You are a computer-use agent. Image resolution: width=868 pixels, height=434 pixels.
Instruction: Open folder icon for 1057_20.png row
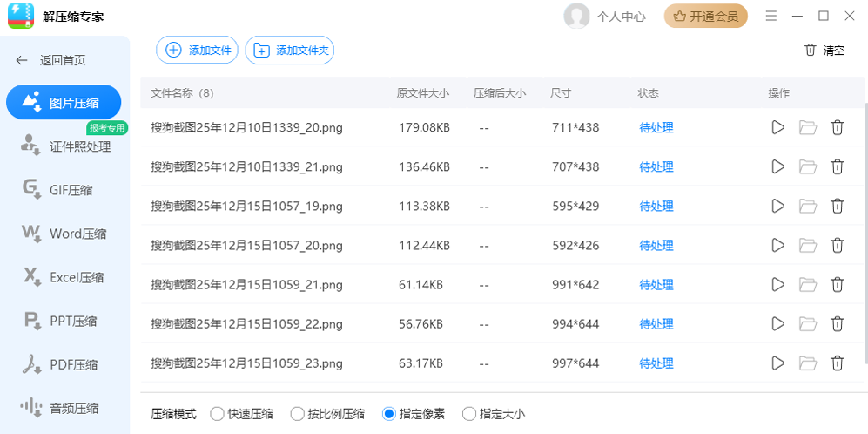coord(808,246)
